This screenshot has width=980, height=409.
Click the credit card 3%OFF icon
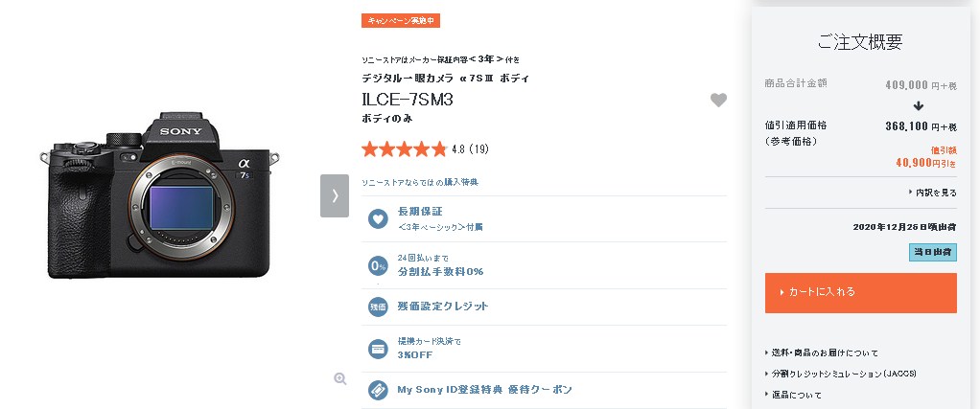378,349
